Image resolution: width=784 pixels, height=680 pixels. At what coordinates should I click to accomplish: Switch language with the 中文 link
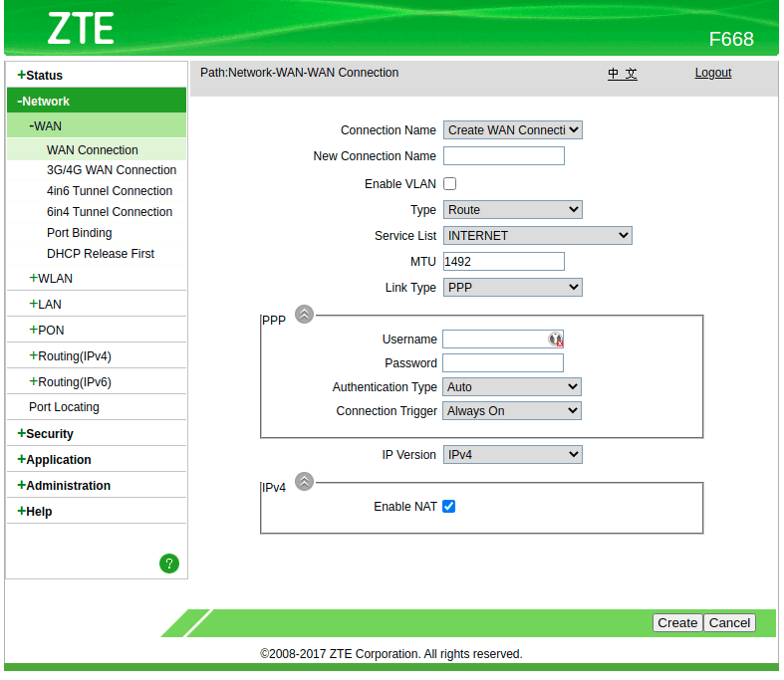(x=623, y=74)
